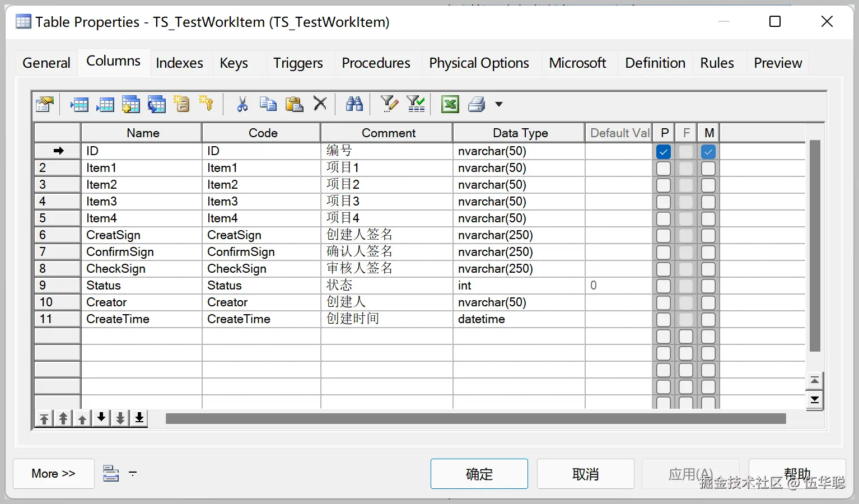The height and width of the screenshot is (504, 859).
Task: Check the P checkbox for ConfirmSign row
Action: click(x=664, y=253)
